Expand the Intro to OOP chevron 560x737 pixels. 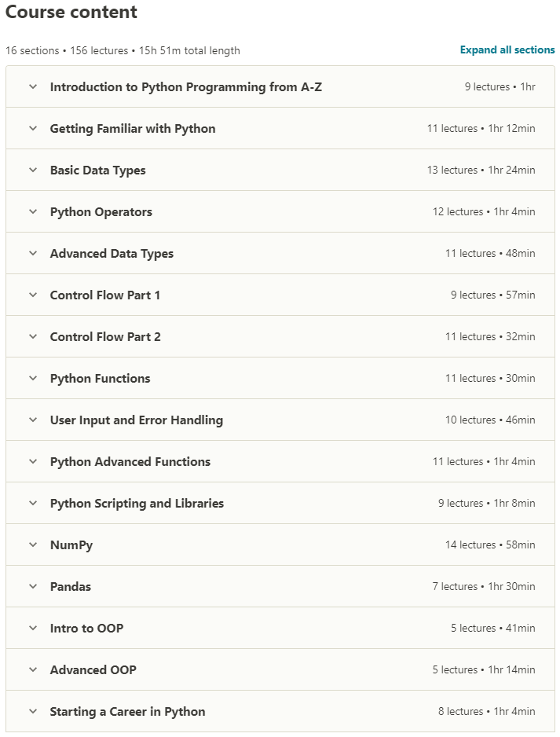click(33, 629)
